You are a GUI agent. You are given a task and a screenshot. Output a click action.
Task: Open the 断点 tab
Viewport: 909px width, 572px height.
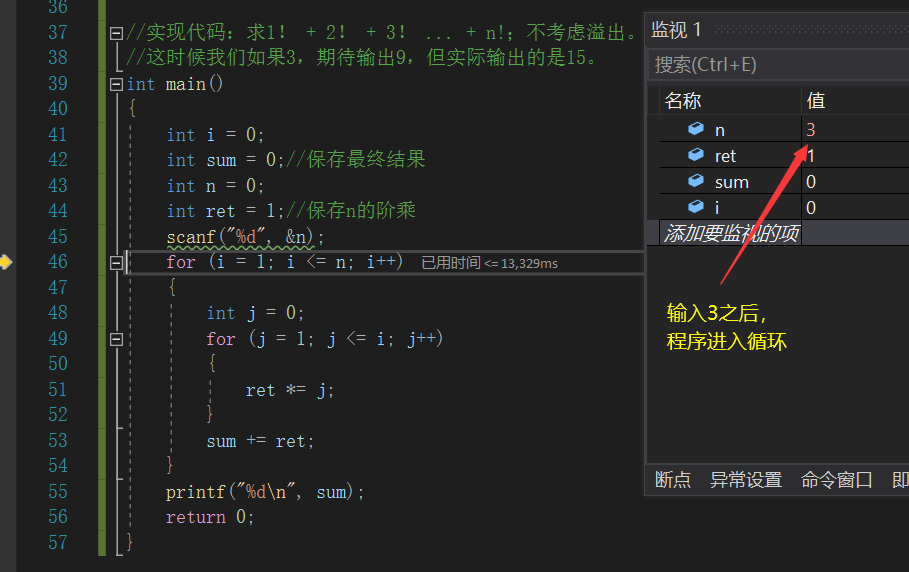(672, 480)
